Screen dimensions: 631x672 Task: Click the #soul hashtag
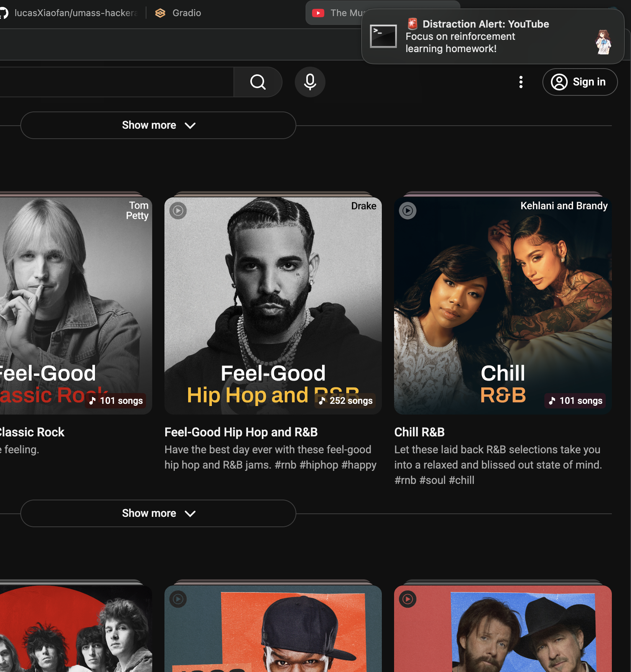tap(432, 480)
